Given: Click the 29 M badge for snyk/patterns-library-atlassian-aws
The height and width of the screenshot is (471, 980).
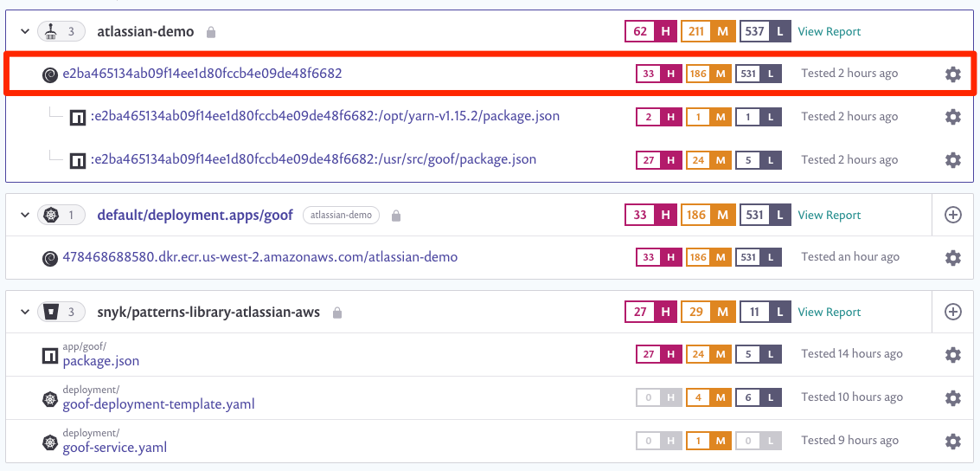Looking at the screenshot, I should [x=708, y=312].
